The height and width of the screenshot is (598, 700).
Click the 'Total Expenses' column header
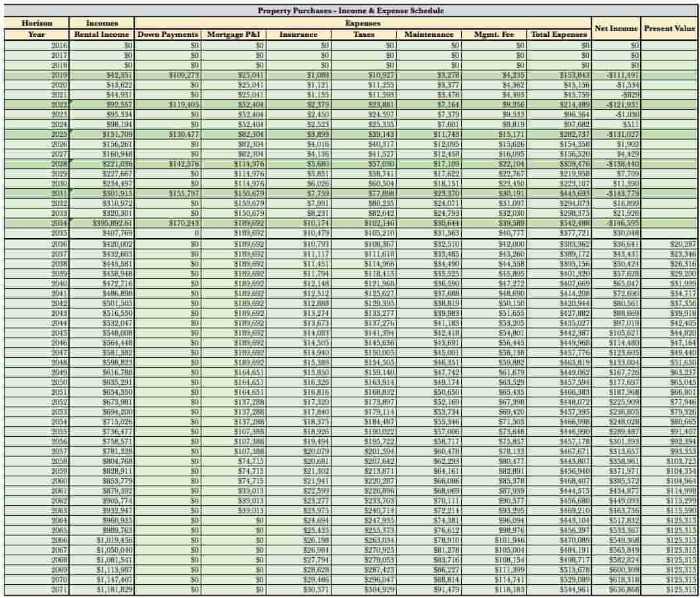(559, 34)
